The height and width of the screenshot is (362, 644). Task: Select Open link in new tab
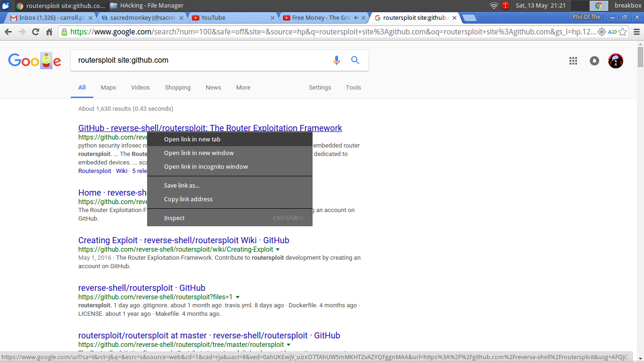tap(230, 139)
